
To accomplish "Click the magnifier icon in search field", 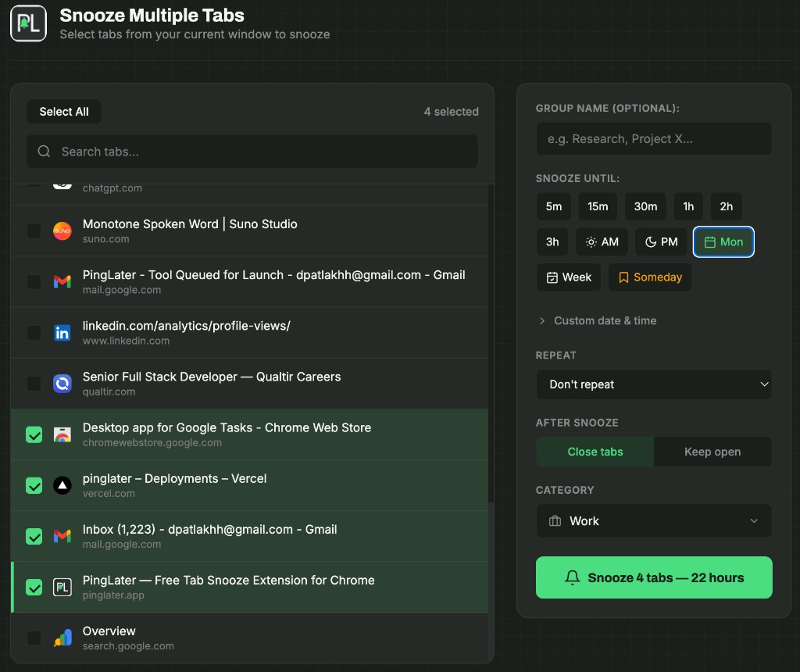I will tap(44, 151).
